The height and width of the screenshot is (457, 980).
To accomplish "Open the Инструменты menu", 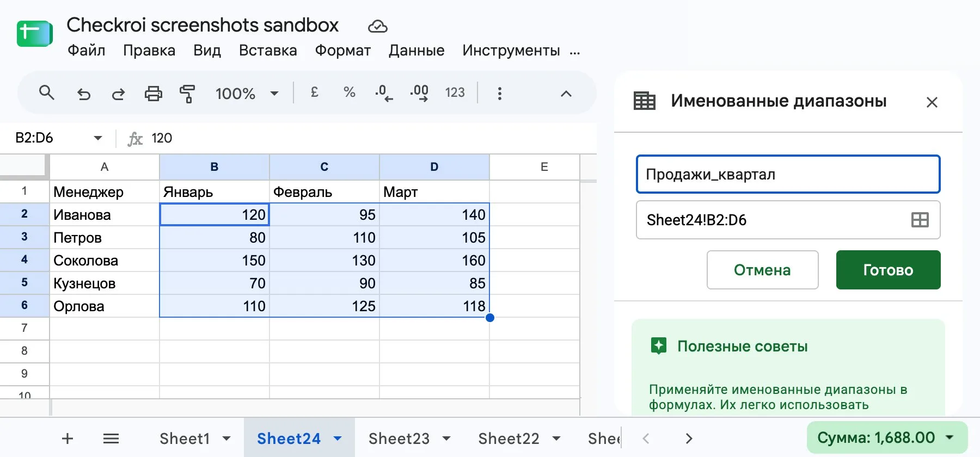I will 511,51.
